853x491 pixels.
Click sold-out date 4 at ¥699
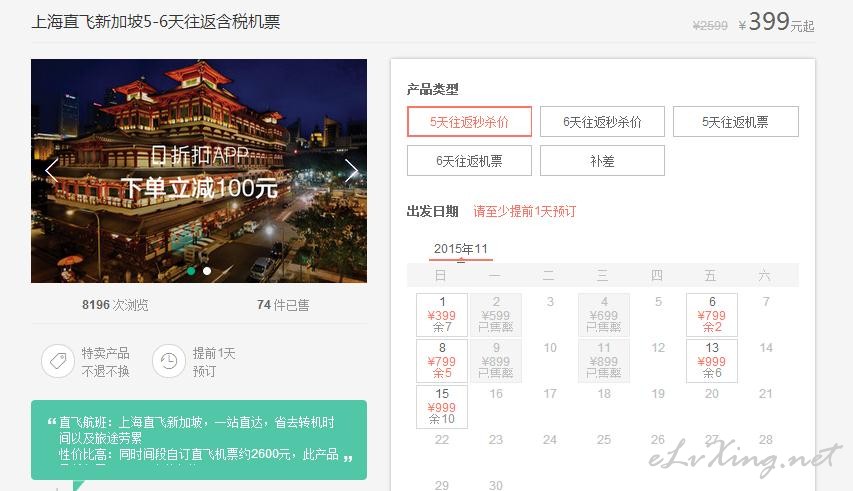pyautogui.click(x=604, y=315)
